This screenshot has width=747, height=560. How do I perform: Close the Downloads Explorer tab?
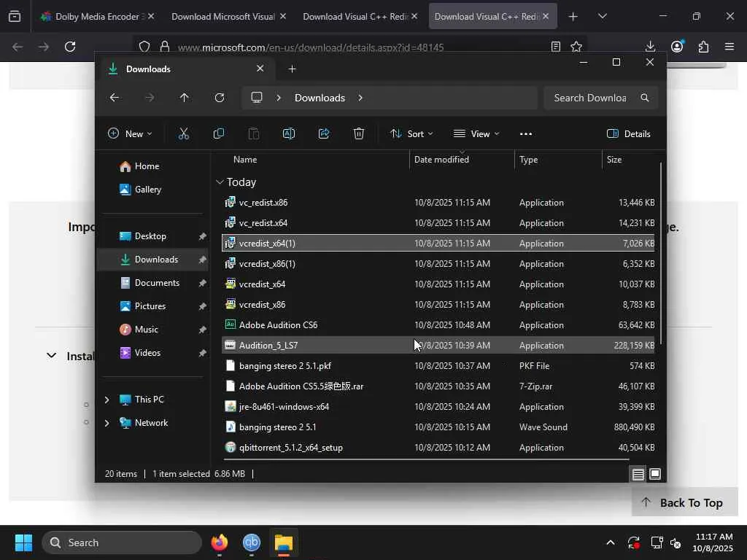[x=260, y=69]
